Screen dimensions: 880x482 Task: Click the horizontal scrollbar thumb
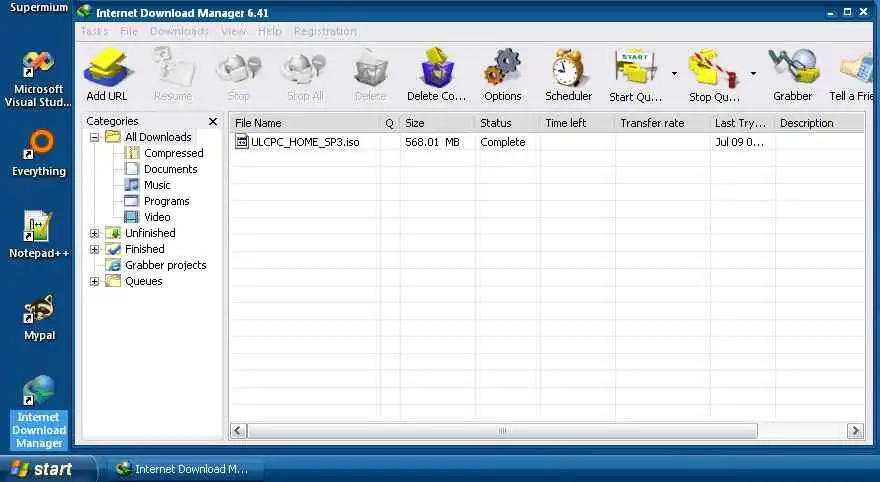click(x=502, y=430)
